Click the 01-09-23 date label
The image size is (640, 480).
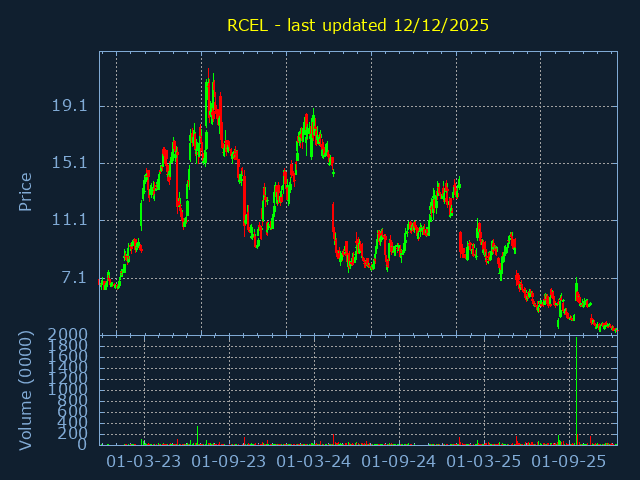pos(229,461)
